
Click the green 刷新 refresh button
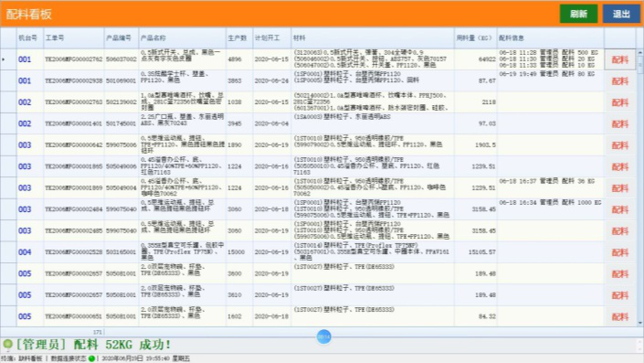pos(578,14)
